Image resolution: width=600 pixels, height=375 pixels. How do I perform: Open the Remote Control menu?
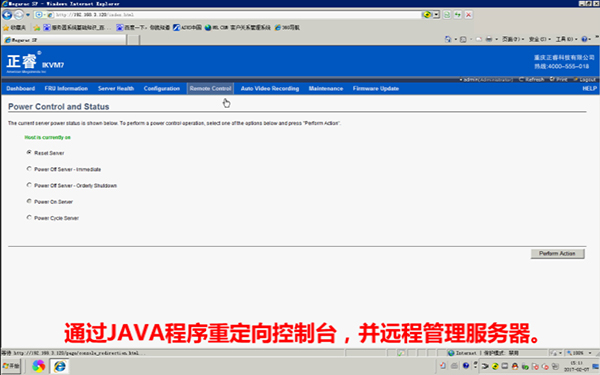210,88
